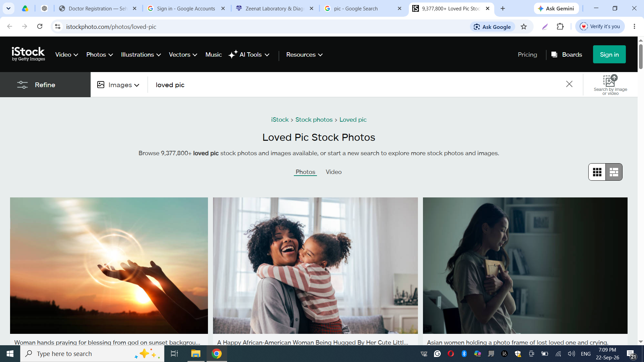Viewport: 644px width, 362px height.
Task: Reload the page
Action: pos(40,26)
